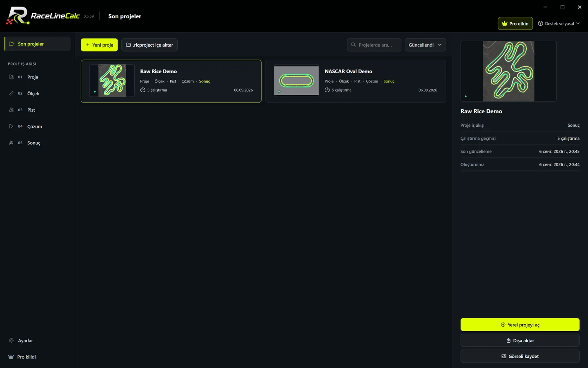Open the local project with Yerel projeyi aç

(x=520, y=325)
